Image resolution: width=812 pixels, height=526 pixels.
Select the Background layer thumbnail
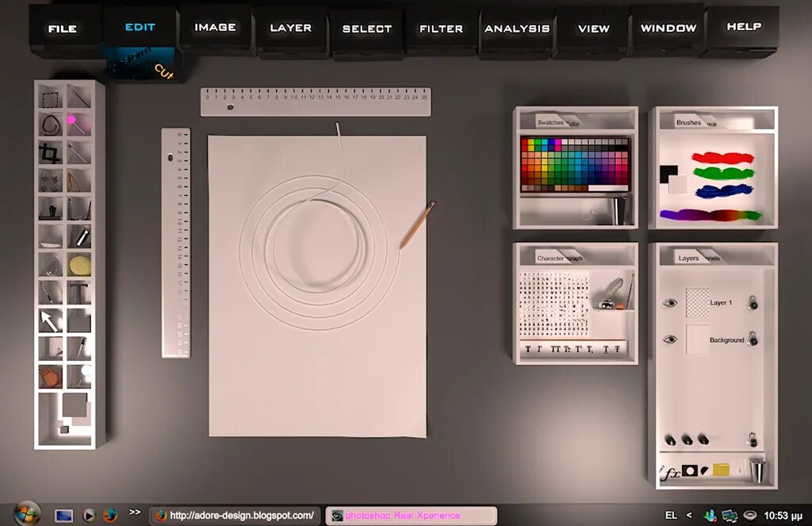point(697,340)
